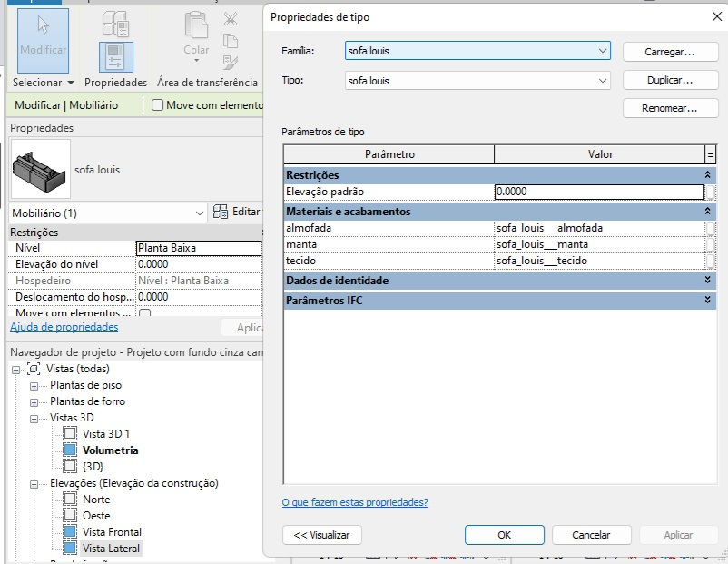Collapse the Restrições parameter group
Image resolution: width=728 pixels, height=564 pixels.
[707, 174]
